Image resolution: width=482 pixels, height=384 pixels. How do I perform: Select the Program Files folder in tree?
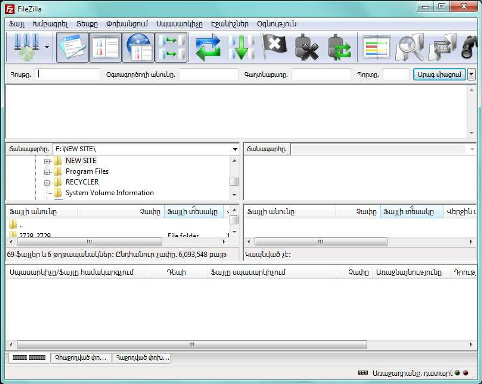click(87, 171)
